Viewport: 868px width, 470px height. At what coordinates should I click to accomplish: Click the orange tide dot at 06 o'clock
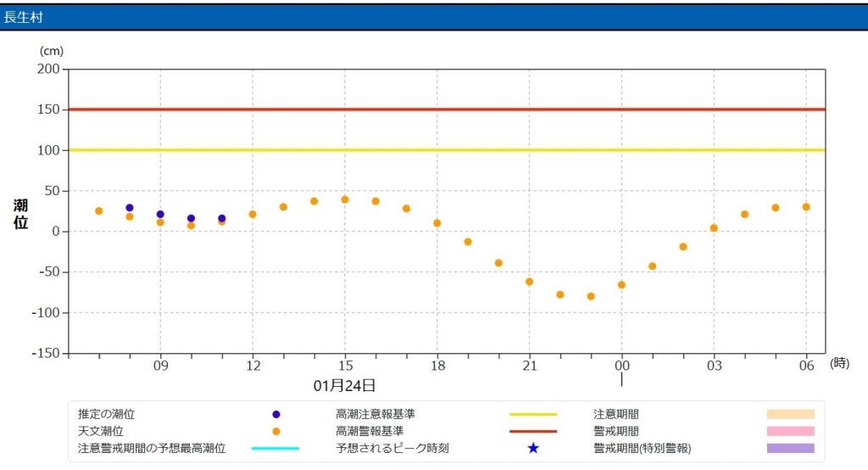click(806, 207)
